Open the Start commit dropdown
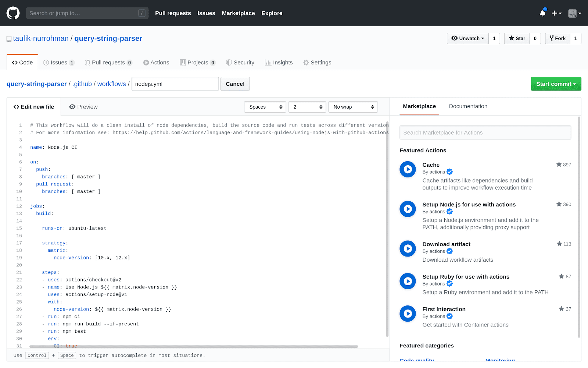This screenshot has width=588, height=368. point(556,84)
